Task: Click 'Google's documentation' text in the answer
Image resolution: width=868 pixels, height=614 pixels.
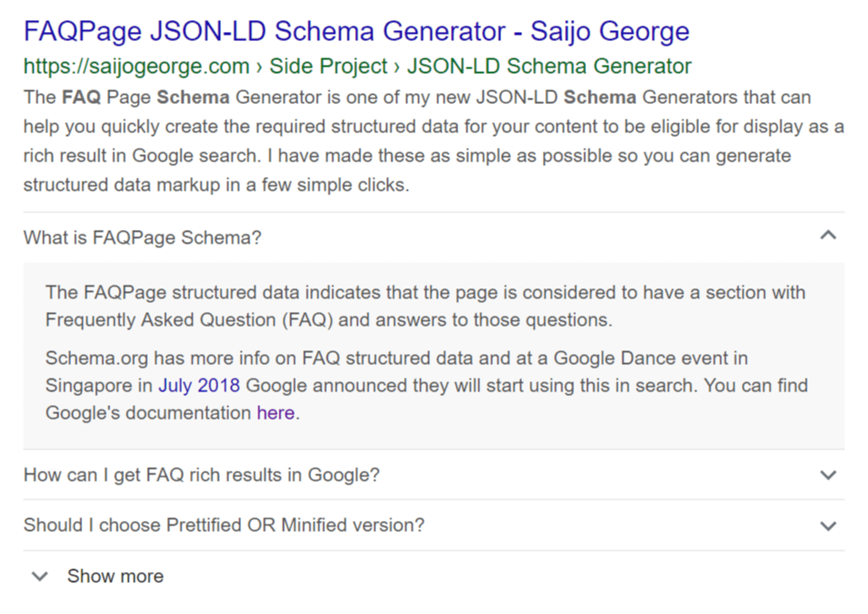Action: coord(148,413)
